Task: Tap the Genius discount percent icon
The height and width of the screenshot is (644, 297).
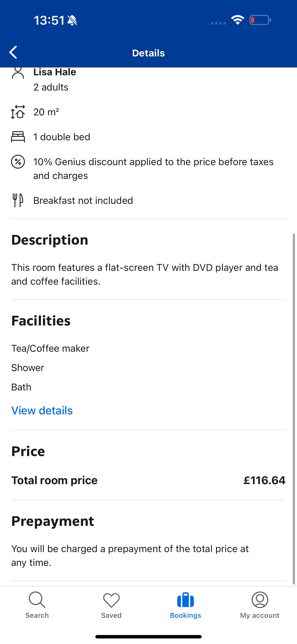Action: coord(18,162)
